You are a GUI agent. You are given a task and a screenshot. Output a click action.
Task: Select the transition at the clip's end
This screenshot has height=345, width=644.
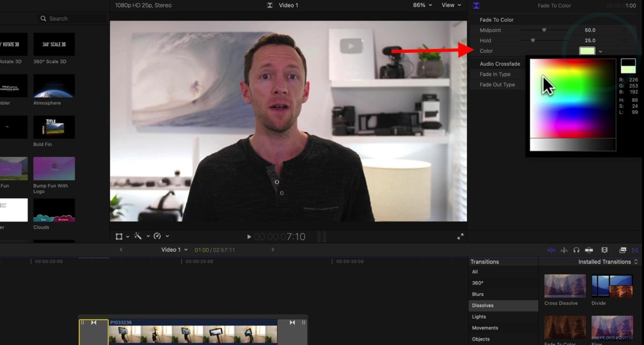[x=292, y=332]
